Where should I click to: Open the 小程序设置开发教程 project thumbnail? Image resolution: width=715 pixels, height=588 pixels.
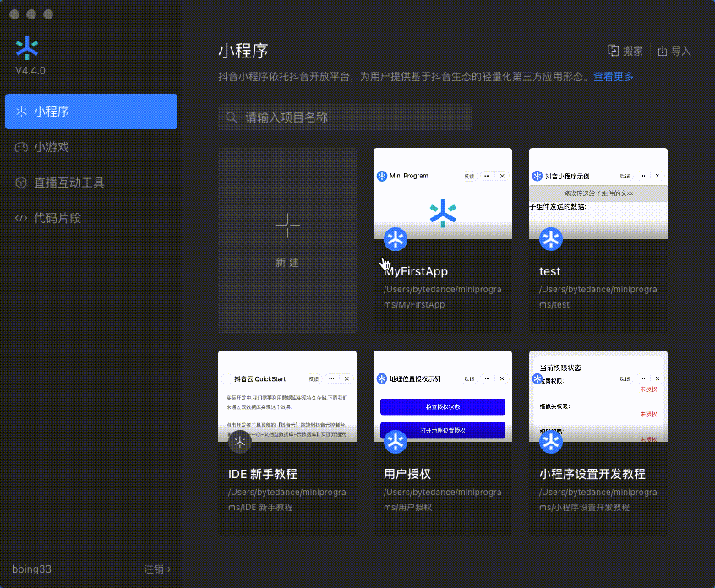(598, 396)
